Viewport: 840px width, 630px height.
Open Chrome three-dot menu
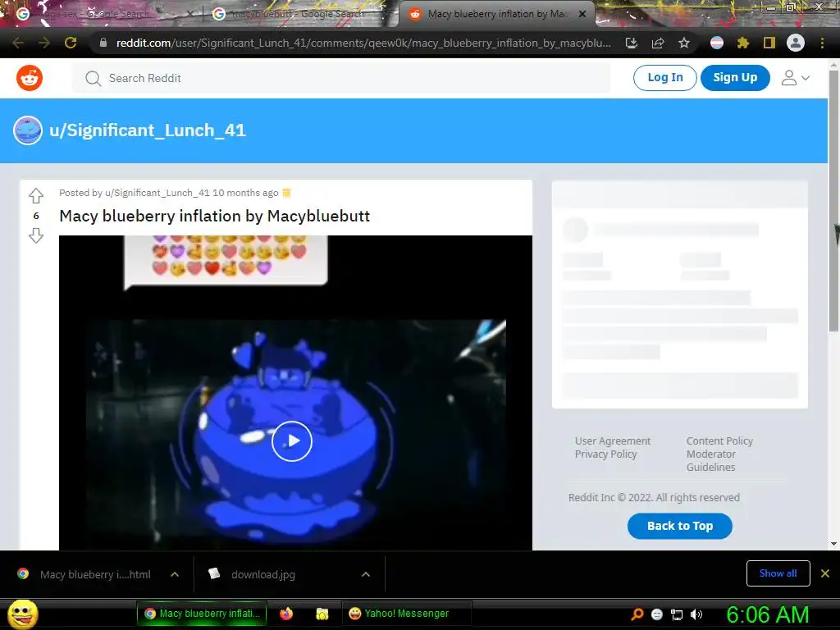(x=822, y=43)
